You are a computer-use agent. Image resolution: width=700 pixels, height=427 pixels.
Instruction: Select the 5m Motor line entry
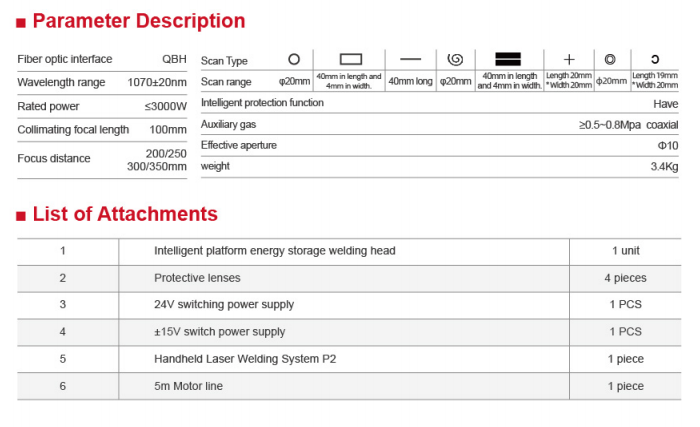(x=190, y=385)
